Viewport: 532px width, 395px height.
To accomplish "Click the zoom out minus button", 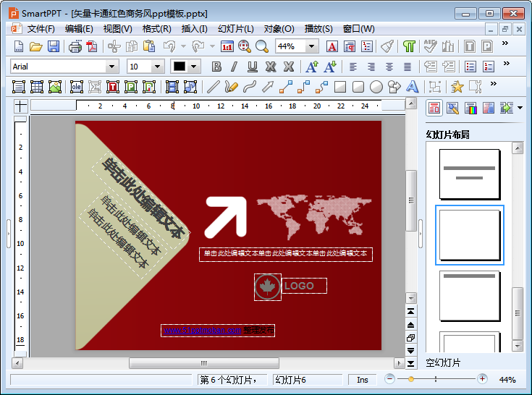I will click(x=390, y=379).
